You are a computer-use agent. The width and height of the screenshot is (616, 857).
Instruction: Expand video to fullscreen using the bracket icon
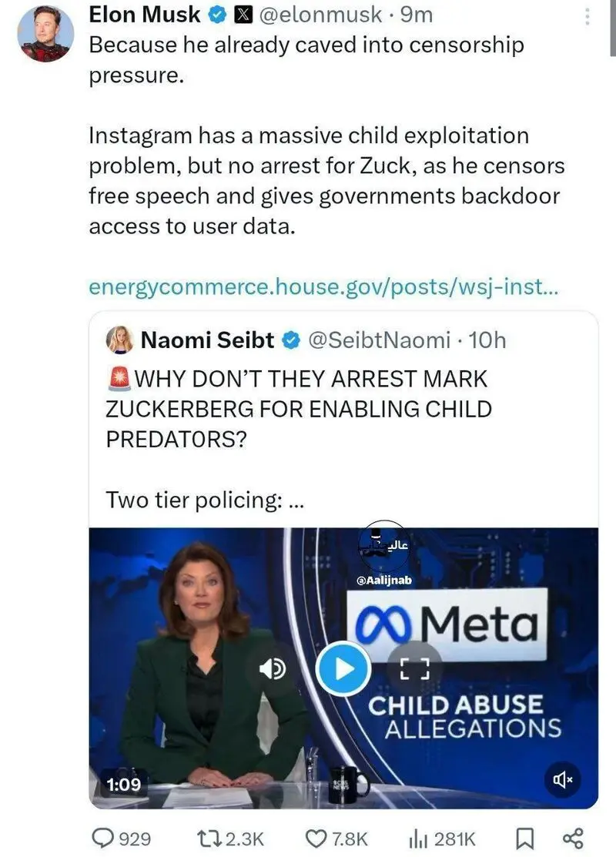[x=415, y=668]
